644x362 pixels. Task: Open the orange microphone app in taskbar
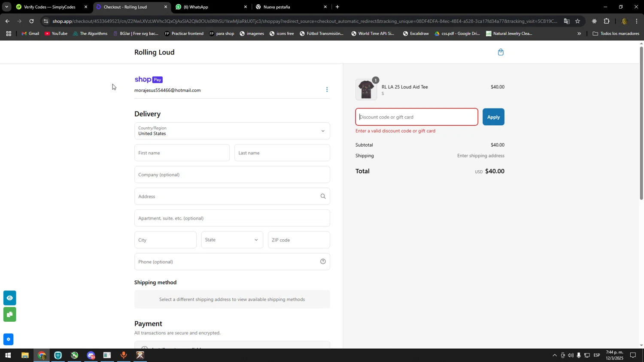pyautogui.click(x=124, y=356)
